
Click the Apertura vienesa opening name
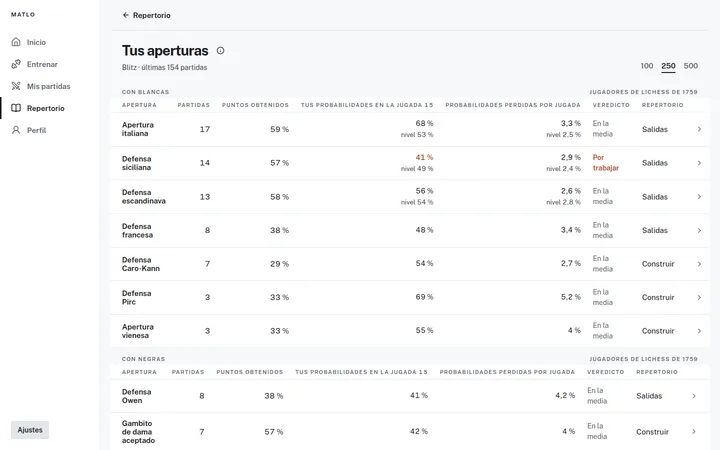(x=138, y=331)
